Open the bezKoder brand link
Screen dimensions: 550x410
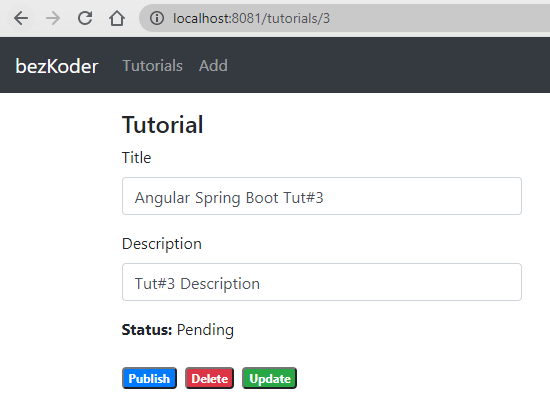(x=57, y=66)
